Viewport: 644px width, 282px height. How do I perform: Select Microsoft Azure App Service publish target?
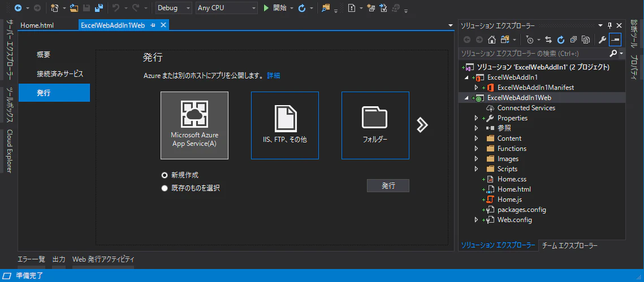195,125
